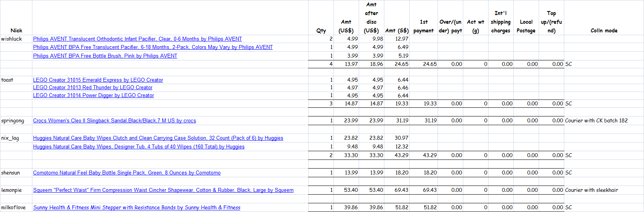
Task: Open the Philips AVENT Translucent Orthodontic Infant Pacifier link
Action: 137,39
